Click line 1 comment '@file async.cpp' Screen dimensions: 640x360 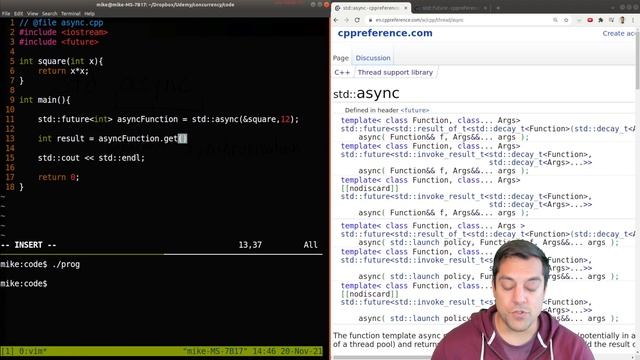coord(61,23)
